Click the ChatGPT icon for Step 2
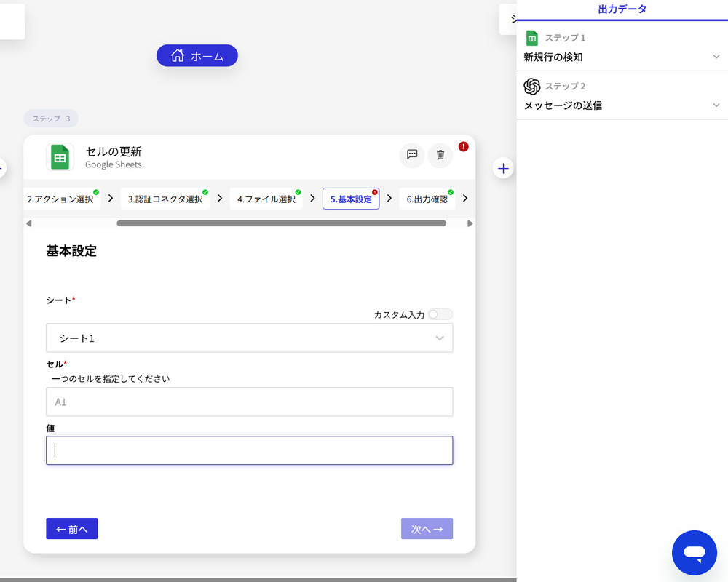 (532, 87)
